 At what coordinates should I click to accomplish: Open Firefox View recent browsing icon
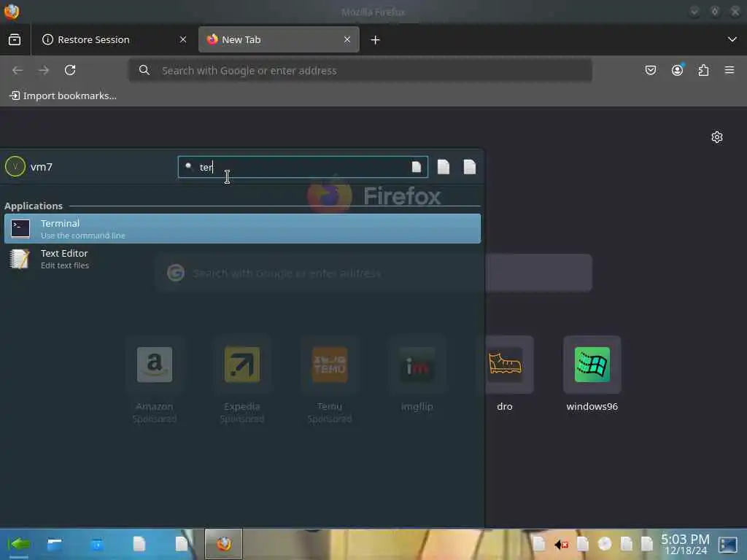coord(15,39)
